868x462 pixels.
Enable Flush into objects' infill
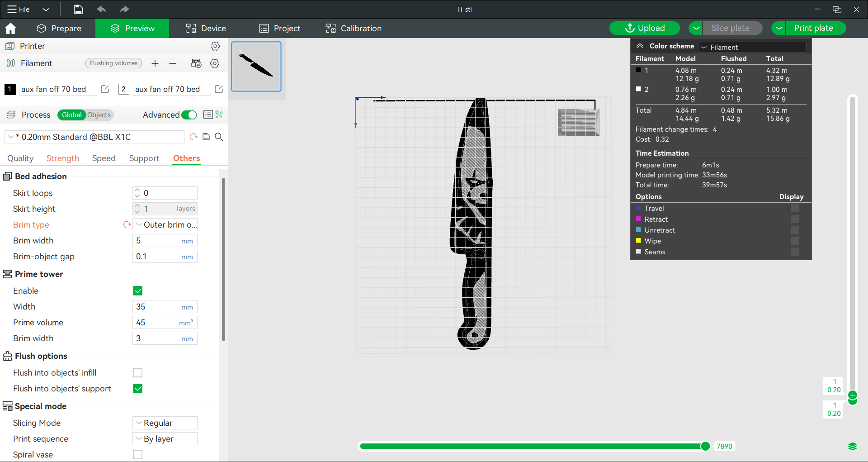138,373
